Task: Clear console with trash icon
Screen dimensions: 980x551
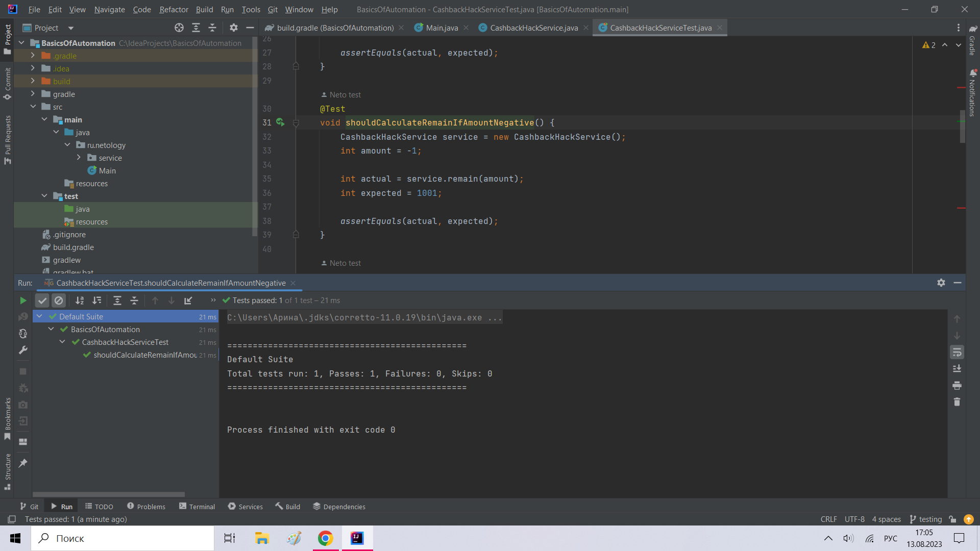Action: point(957,402)
